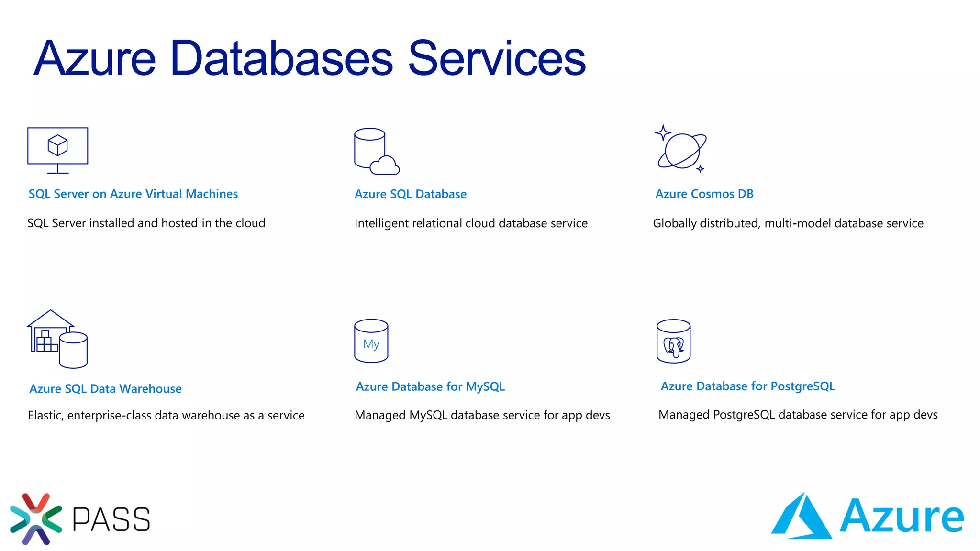Click 'Managed PostgreSQL database service for app devs'

tap(798, 414)
